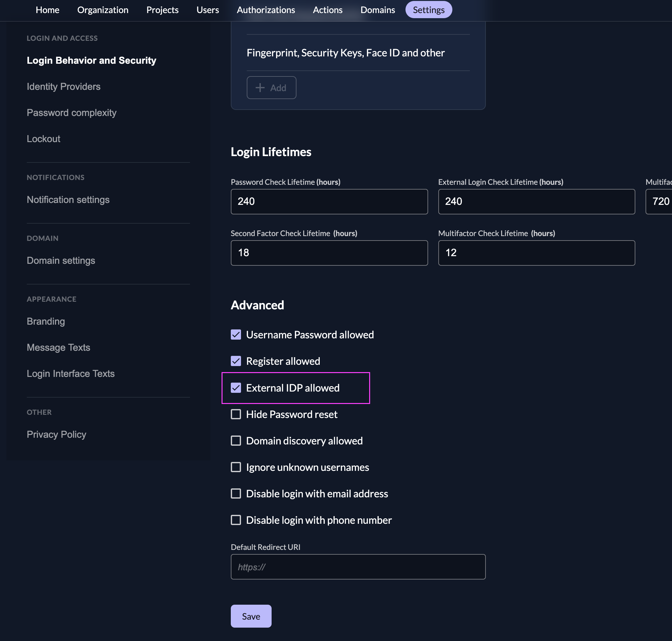Uncheck Username Password allowed checkbox
The width and height of the screenshot is (672, 641).
coord(236,335)
